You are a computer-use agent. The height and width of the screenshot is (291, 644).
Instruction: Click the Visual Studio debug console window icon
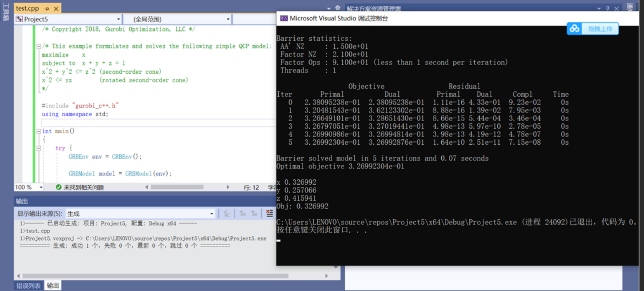284,18
